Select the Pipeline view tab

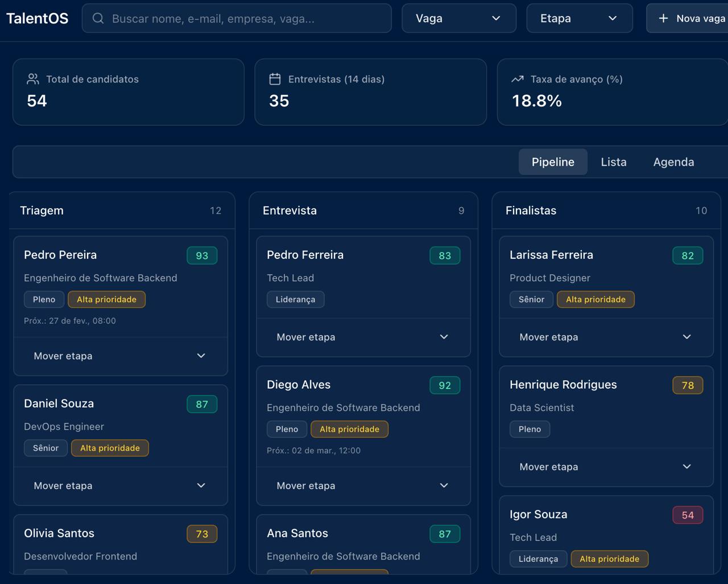coord(553,162)
